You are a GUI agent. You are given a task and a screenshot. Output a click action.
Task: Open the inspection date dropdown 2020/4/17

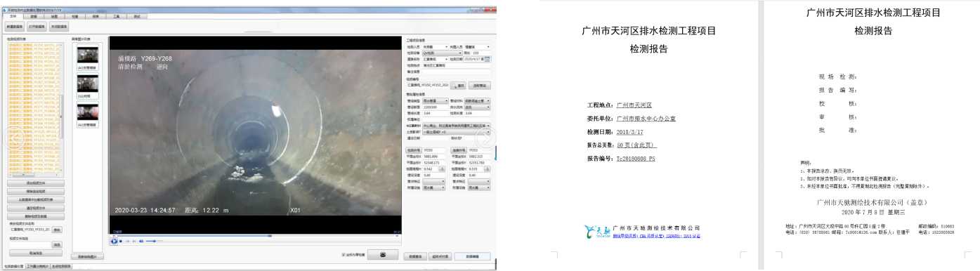[477, 60]
